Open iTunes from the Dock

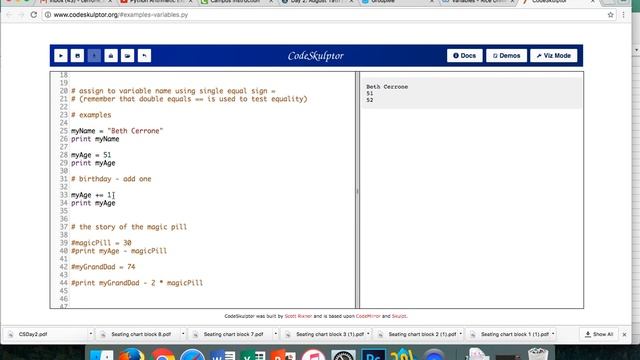(313, 355)
